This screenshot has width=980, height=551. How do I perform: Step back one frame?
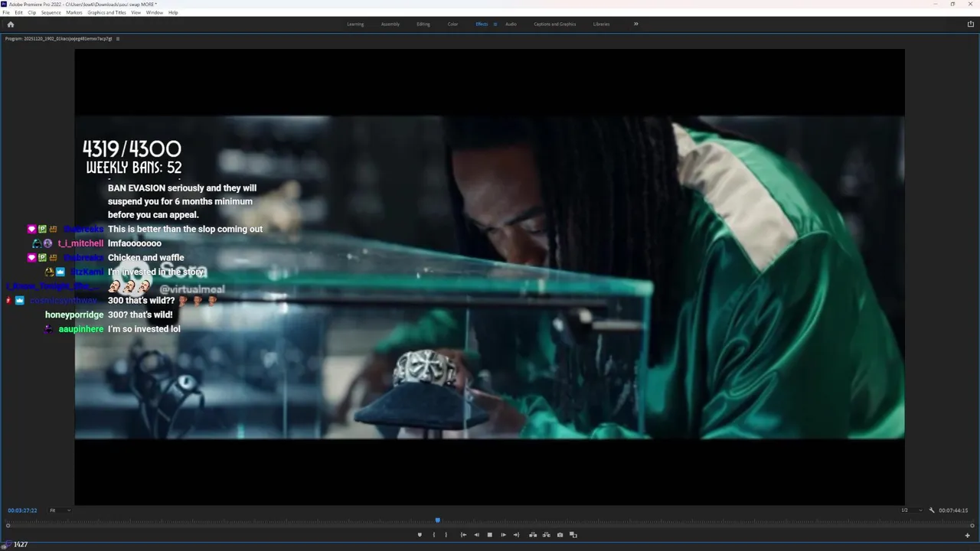(x=476, y=535)
